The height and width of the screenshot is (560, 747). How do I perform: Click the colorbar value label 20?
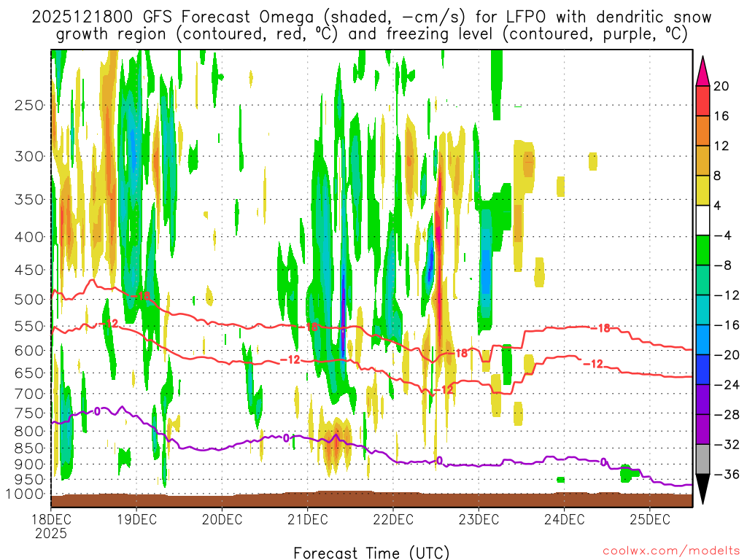point(721,86)
